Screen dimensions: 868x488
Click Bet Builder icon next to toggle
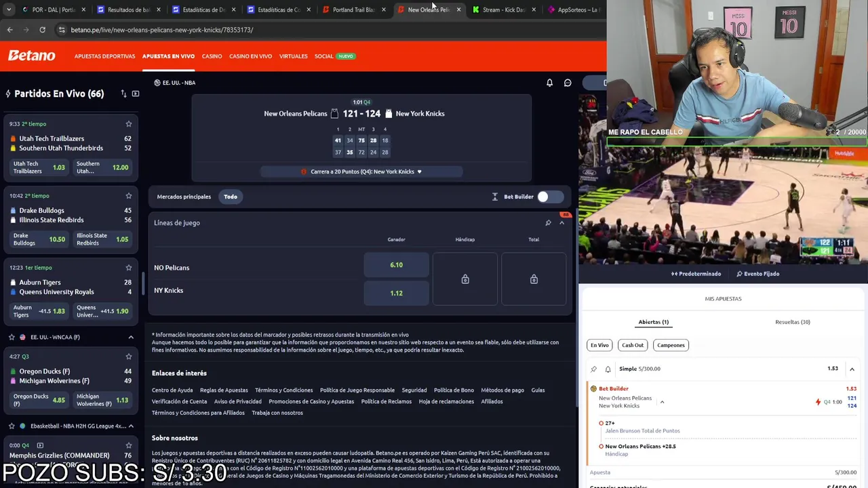click(495, 197)
